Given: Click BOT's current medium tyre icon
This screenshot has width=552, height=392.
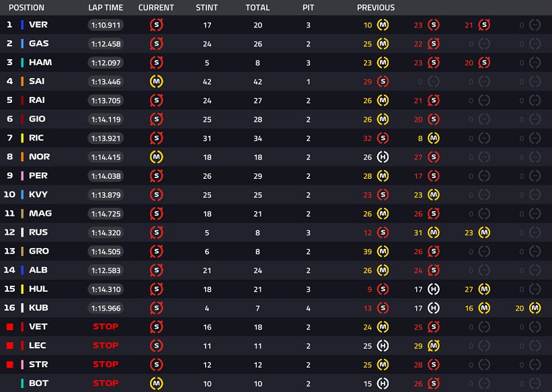Looking at the screenshot, I should click(x=156, y=383).
